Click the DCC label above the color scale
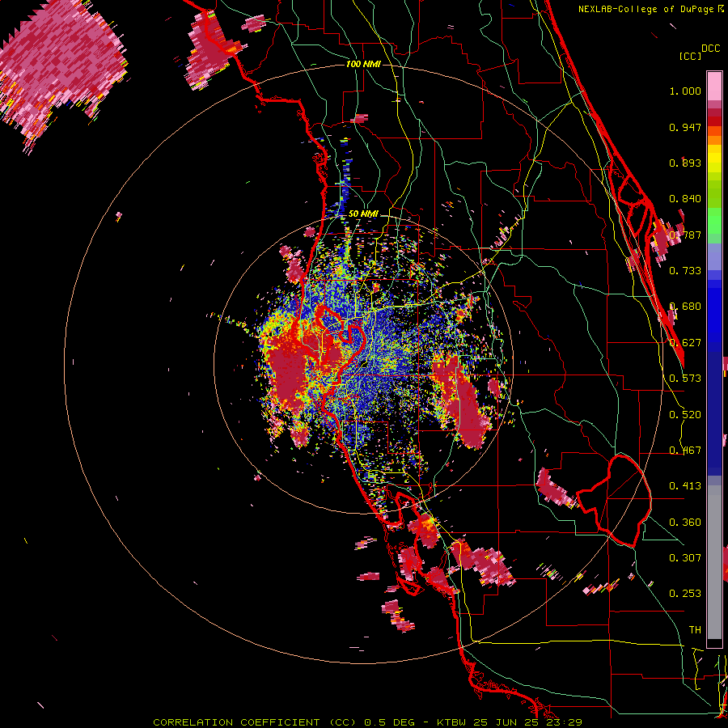The height and width of the screenshot is (728, 728). coord(711,49)
